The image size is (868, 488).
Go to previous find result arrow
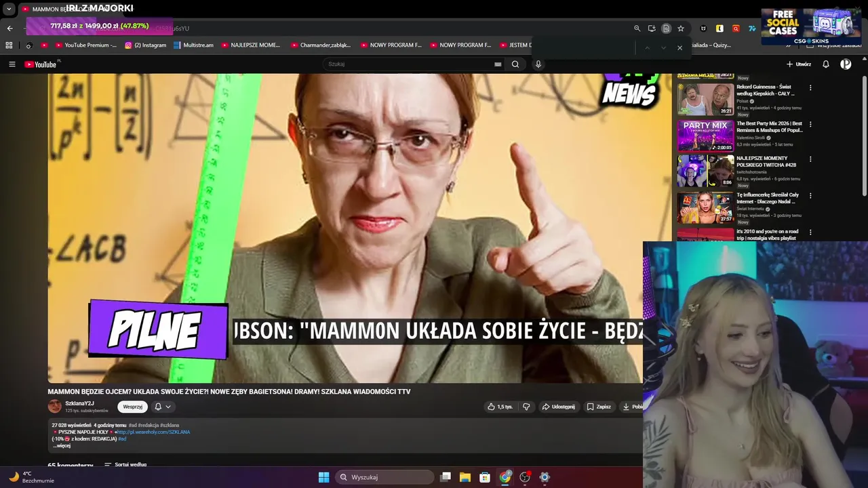pos(647,48)
